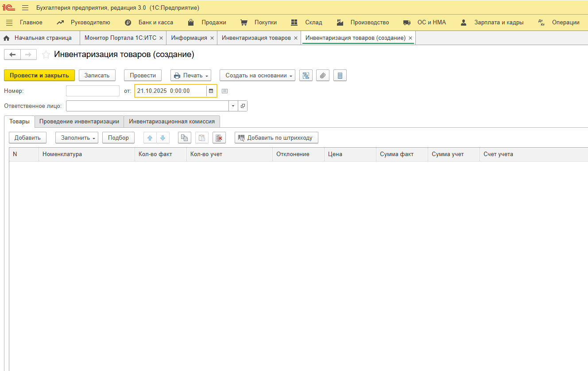The height and width of the screenshot is (371, 588).
Task: Go back using the left arrow button
Action: point(12,54)
